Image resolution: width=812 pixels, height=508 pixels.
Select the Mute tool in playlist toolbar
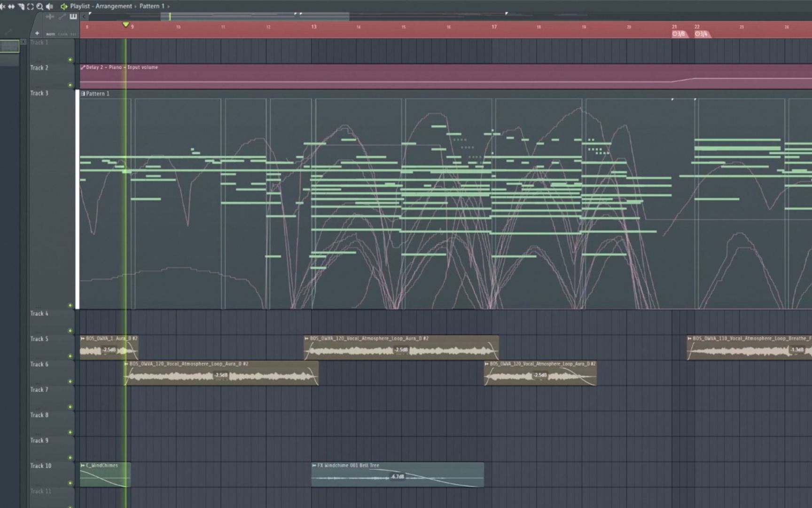coord(2,7)
